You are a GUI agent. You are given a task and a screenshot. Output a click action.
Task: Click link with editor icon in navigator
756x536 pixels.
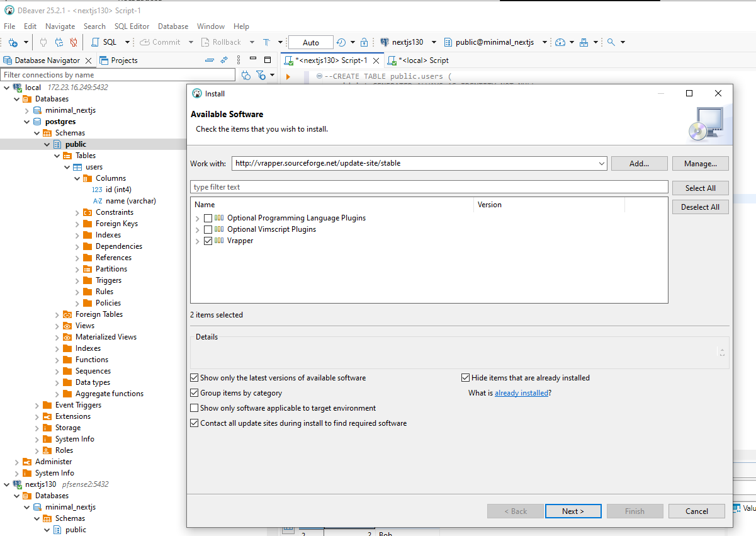[x=224, y=60]
